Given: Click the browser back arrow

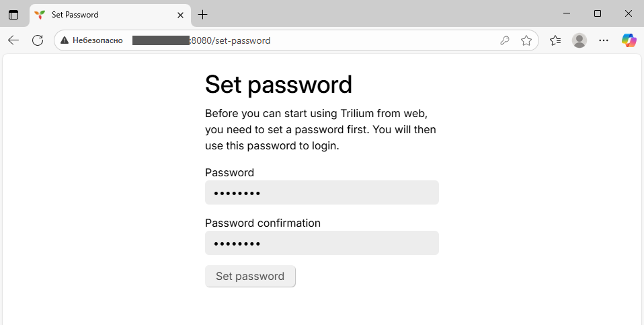Looking at the screenshot, I should (x=13, y=40).
